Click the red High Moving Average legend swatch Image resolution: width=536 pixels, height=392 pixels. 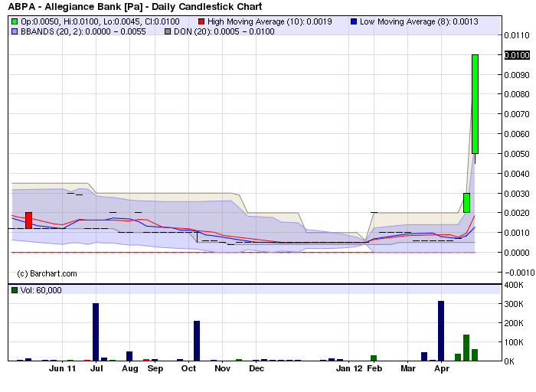[201, 22]
